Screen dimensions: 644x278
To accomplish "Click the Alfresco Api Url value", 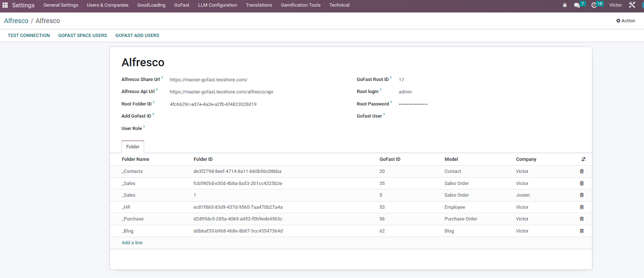I will coord(221,92).
